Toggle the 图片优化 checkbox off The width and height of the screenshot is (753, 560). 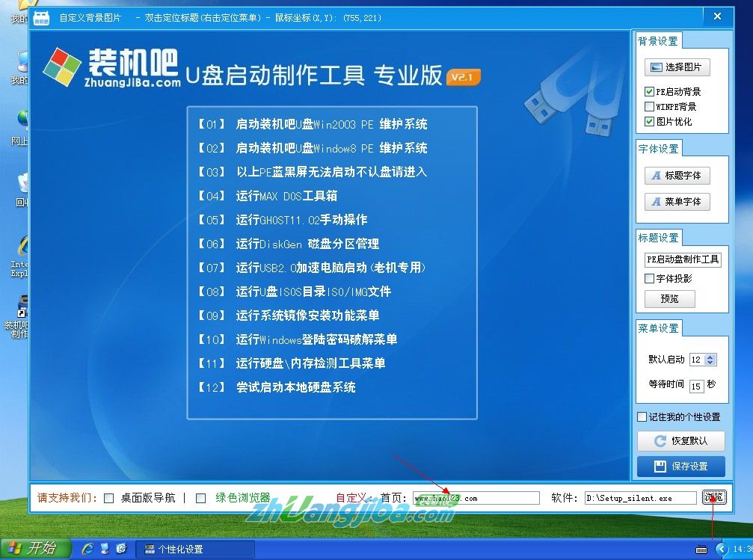pos(648,120)
